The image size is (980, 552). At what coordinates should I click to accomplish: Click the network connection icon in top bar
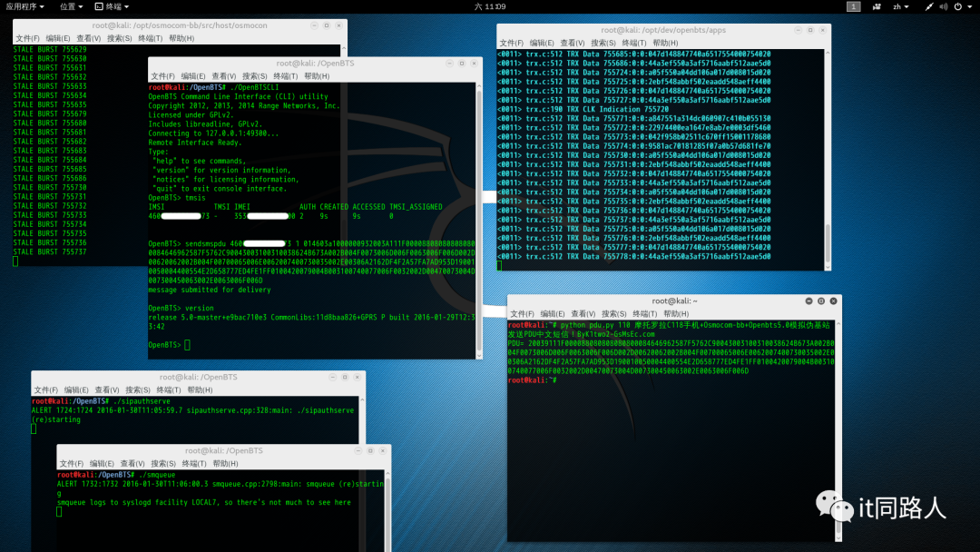(929, 6)
